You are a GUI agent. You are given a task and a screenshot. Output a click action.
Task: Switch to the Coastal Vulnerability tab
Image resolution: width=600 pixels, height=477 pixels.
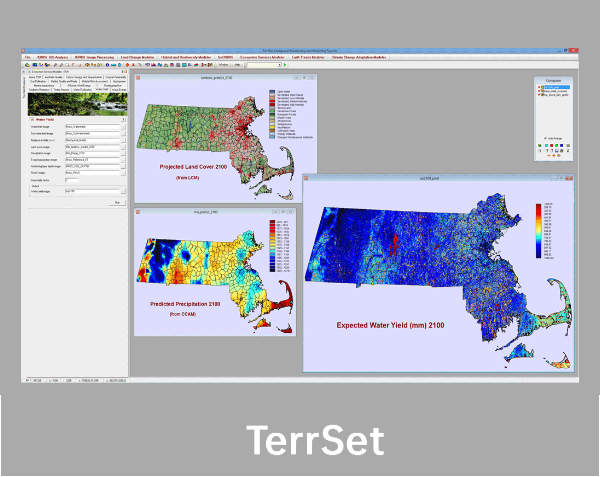(116, 77)
